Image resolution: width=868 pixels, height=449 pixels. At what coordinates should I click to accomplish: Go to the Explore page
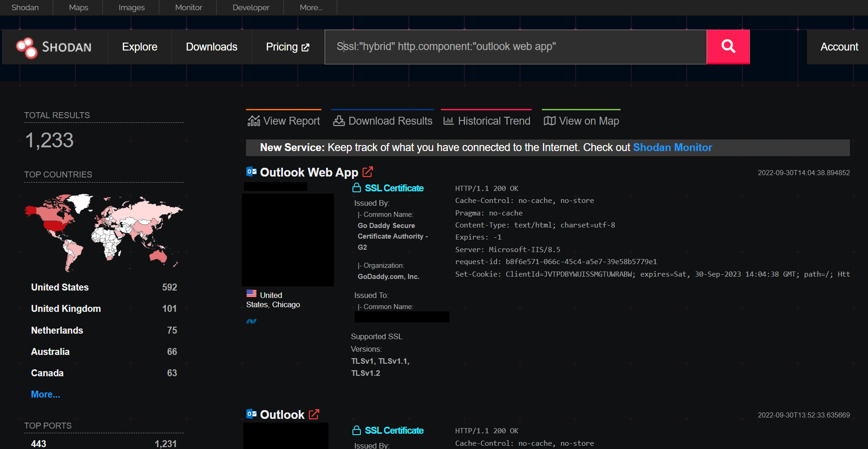click(139, 47)
